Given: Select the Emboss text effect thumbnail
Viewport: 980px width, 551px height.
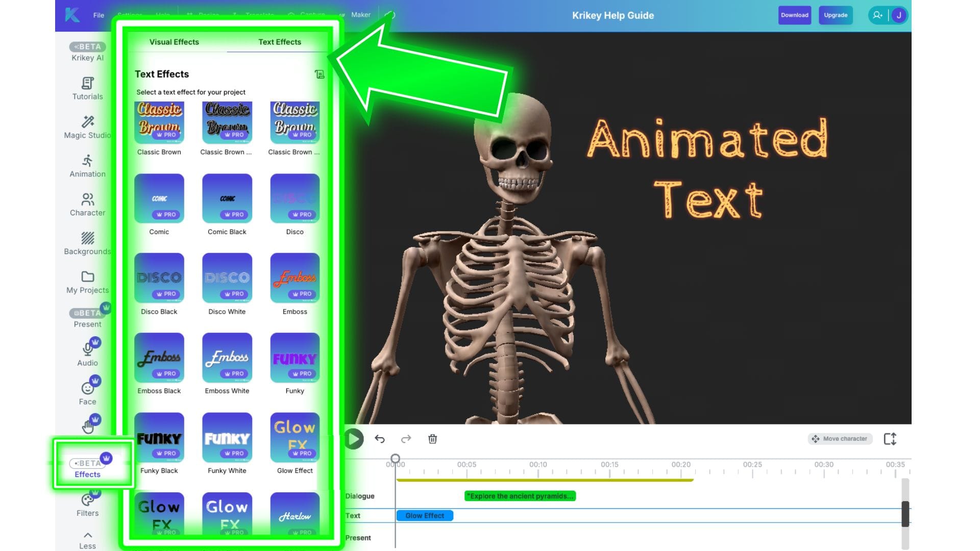Looking at the screenshot, I should click(x=295, y=278).
